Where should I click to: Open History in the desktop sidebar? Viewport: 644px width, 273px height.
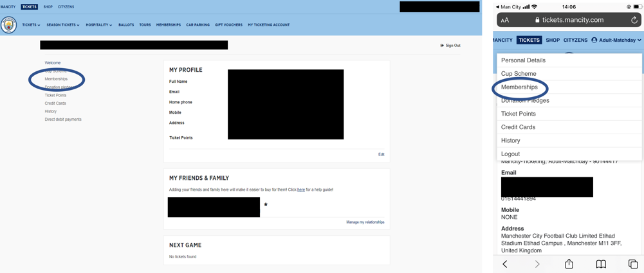point(51,112)
